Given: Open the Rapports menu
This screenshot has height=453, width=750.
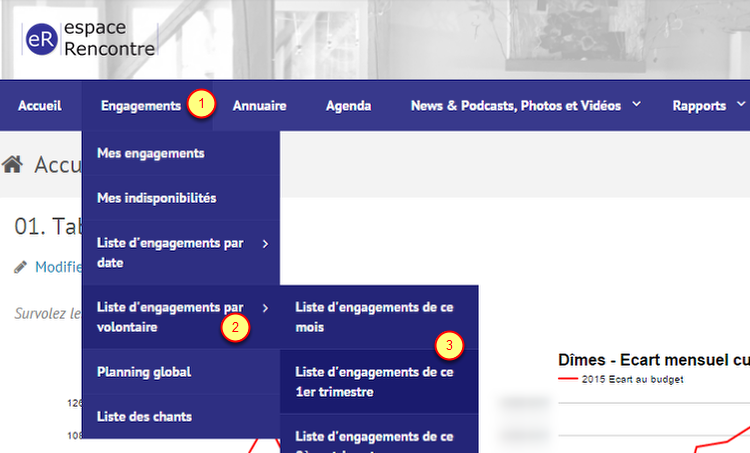Looking at the screenshot, I should (x=699, y=106).
